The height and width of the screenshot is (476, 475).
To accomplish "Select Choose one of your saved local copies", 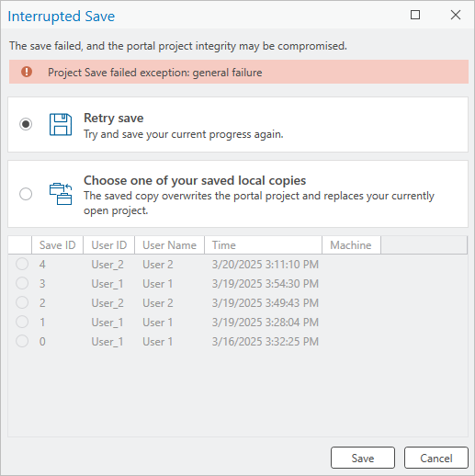I will tap(26, 194).
